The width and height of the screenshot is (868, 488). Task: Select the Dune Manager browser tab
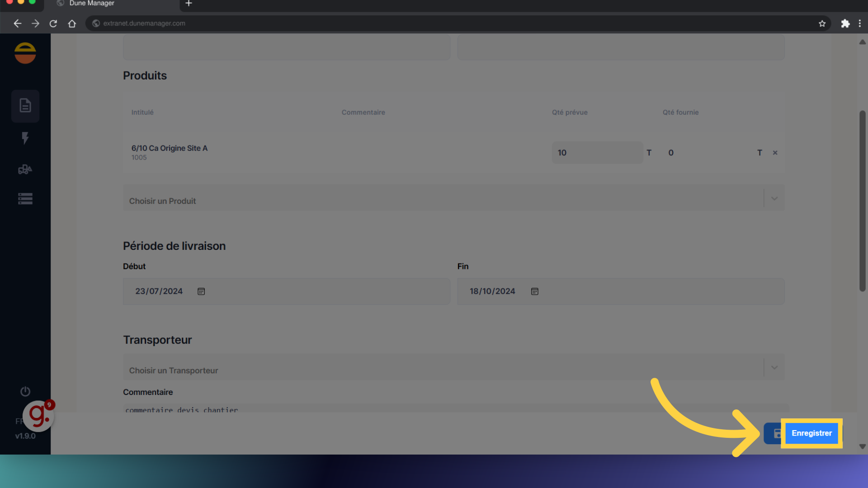pyautogui.click(x=92, y=4)
